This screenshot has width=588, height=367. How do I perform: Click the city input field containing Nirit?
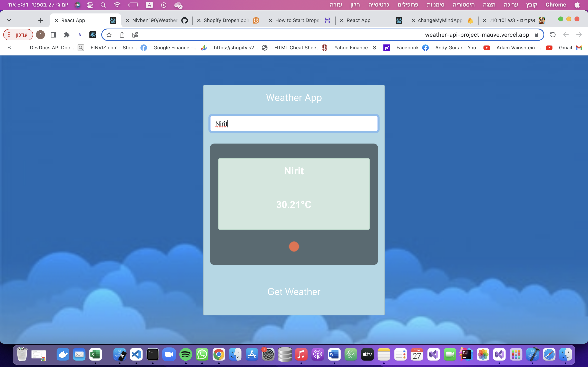point(294,124)
